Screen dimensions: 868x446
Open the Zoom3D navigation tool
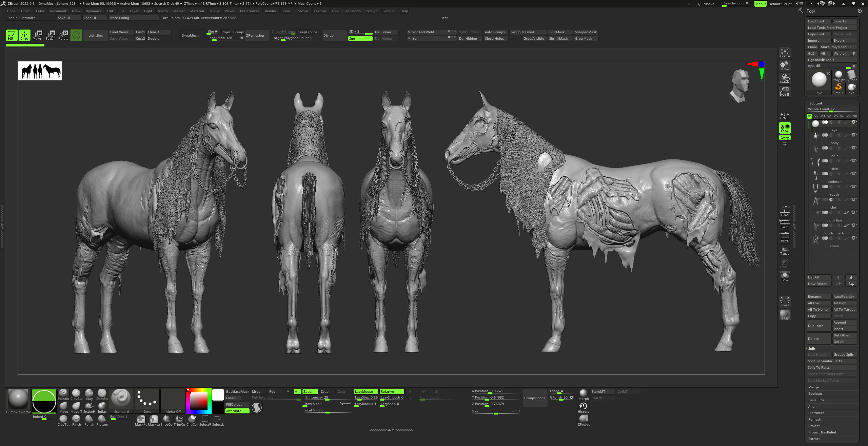(x=785, y=91)
